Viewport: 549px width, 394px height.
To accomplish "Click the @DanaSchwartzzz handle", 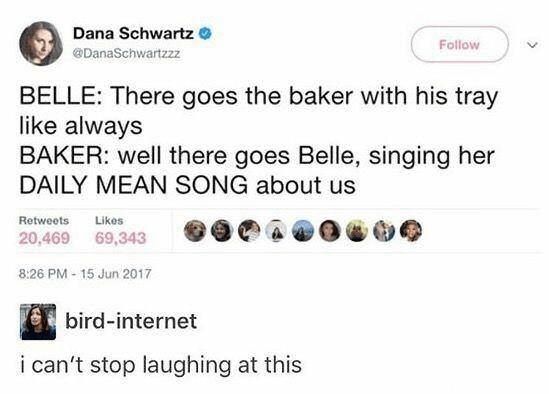I will coord(126,54).
